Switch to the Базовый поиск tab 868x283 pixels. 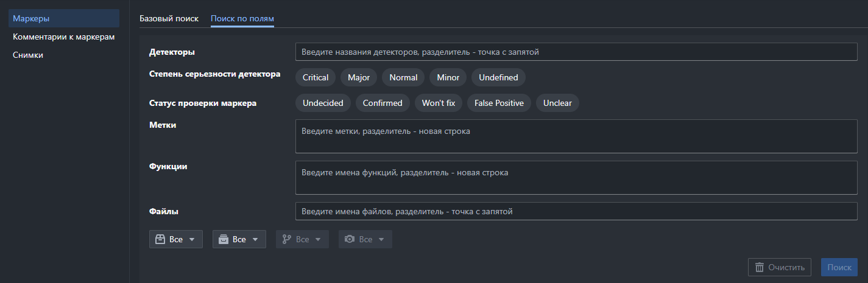click(169, 18)
